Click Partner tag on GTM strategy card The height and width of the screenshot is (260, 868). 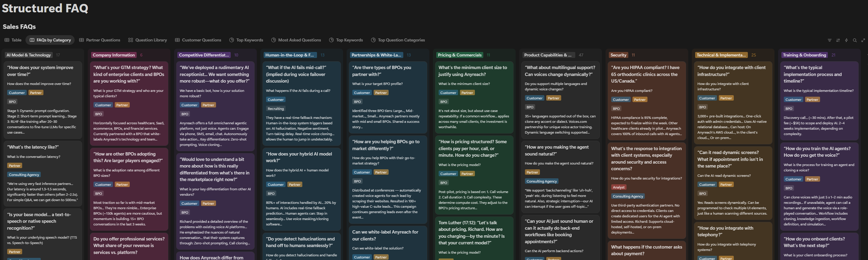tap(122, 105)
